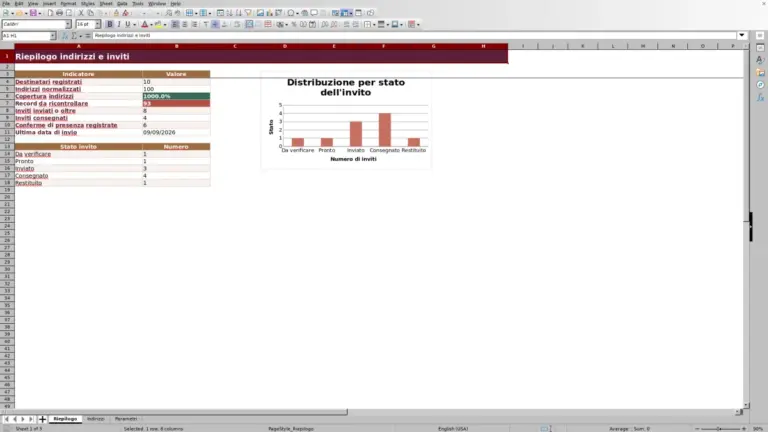Toggle Underline formatting
768x432 pixels.
pyautogui.click(x=128, y=24)
